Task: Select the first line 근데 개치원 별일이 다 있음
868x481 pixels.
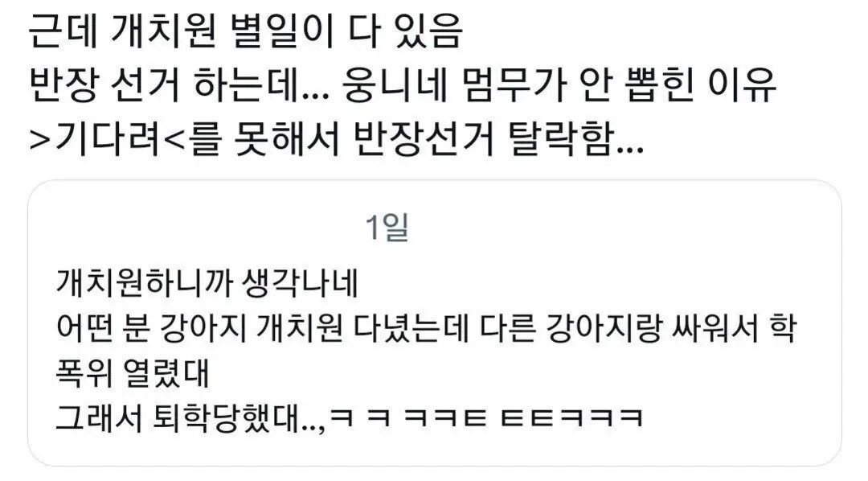Action: pos(245,31)
